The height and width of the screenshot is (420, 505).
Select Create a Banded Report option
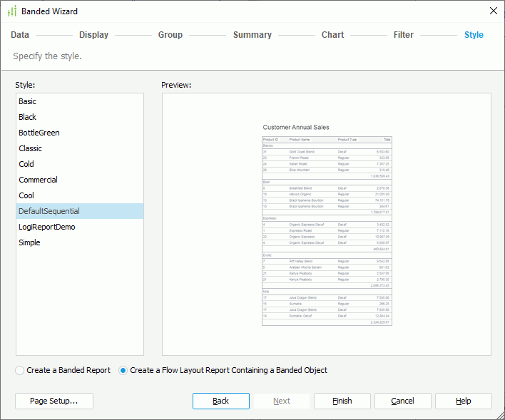(x=21, y=370)
